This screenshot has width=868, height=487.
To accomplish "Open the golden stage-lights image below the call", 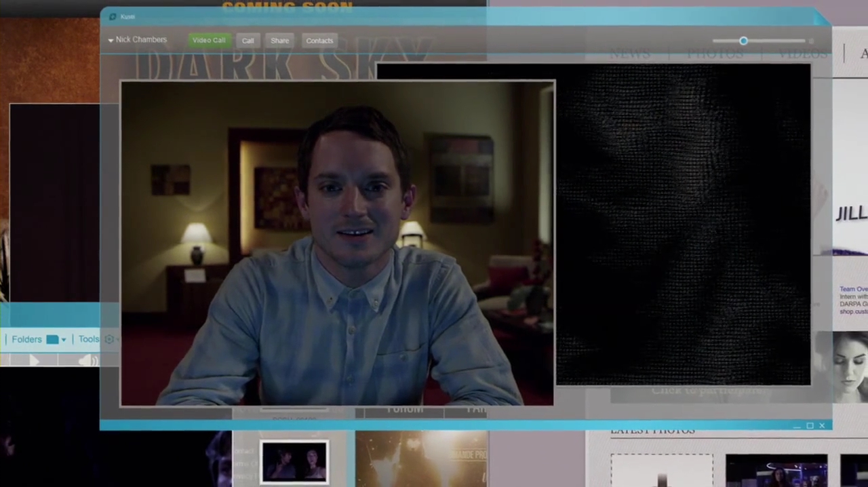I will coord(421,459).
